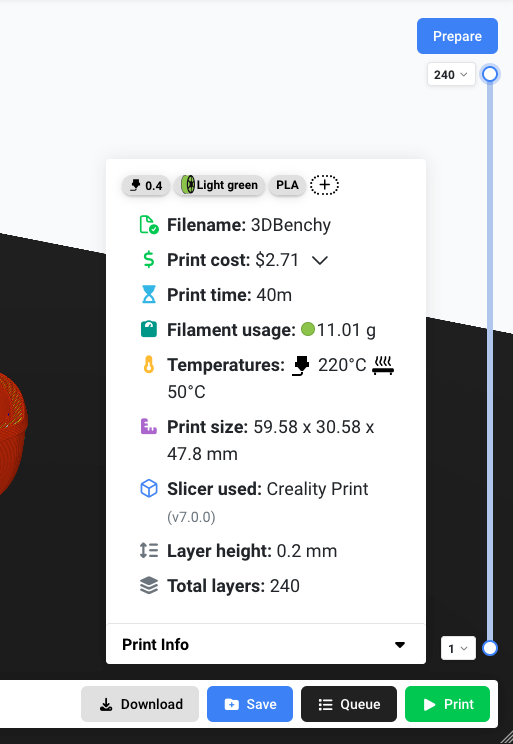The width and height of the screenshot is (513, 744).
Task: Click the 220°C nozzle temperature value
Action: coord(342,365)
